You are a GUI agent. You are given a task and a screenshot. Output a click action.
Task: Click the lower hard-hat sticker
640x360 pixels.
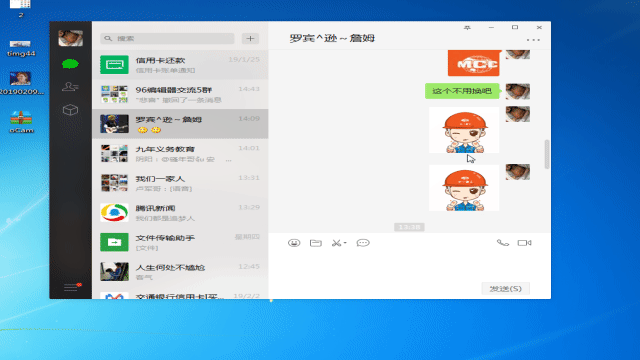(464, 188)
